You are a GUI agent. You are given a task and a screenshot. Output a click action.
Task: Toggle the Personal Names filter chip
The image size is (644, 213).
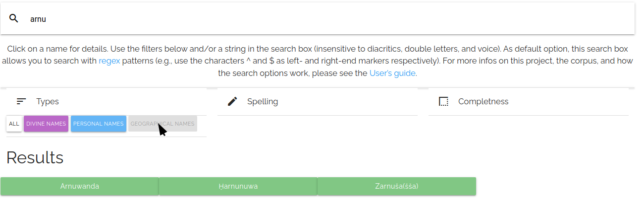click(x=98, y=124)
